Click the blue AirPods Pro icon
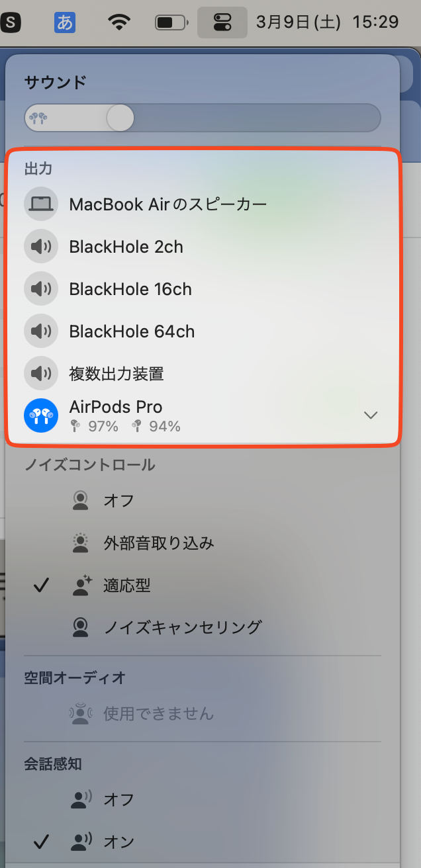Image resolution: width=421 pixels, height=868 pixels. (x=41, y=415)
